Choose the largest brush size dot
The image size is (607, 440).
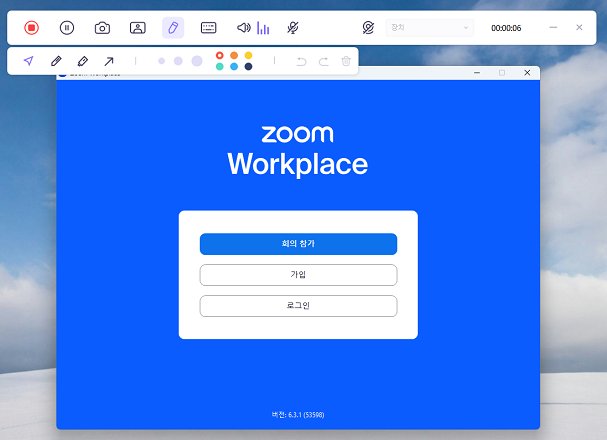[x=197, y=61]
